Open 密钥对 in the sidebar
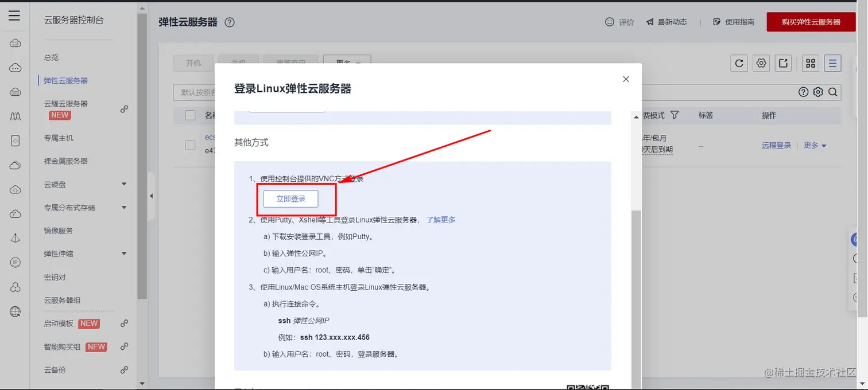The width and height of the screenshot is (868, 390). (55, 277)
